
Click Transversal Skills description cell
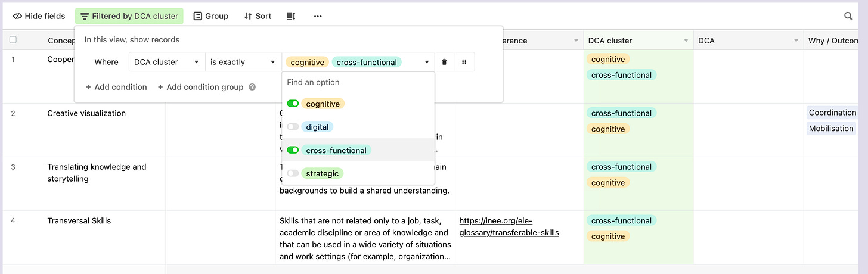click(x=365, y=238)
